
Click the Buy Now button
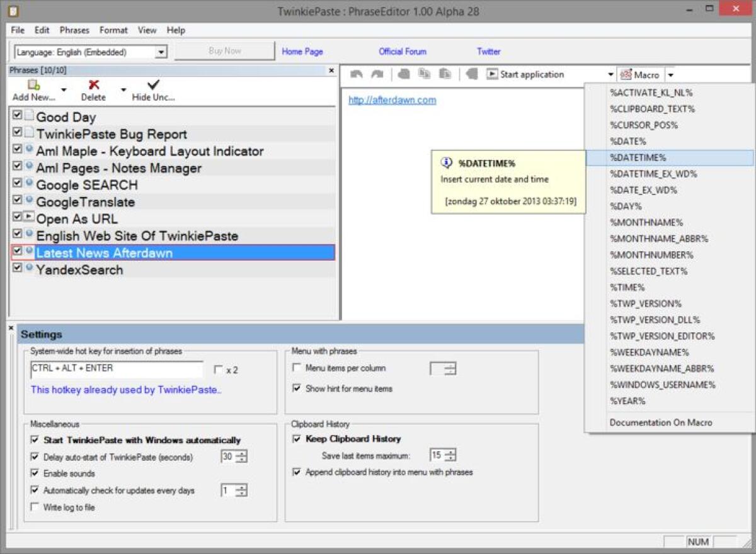tap(225, 51)
